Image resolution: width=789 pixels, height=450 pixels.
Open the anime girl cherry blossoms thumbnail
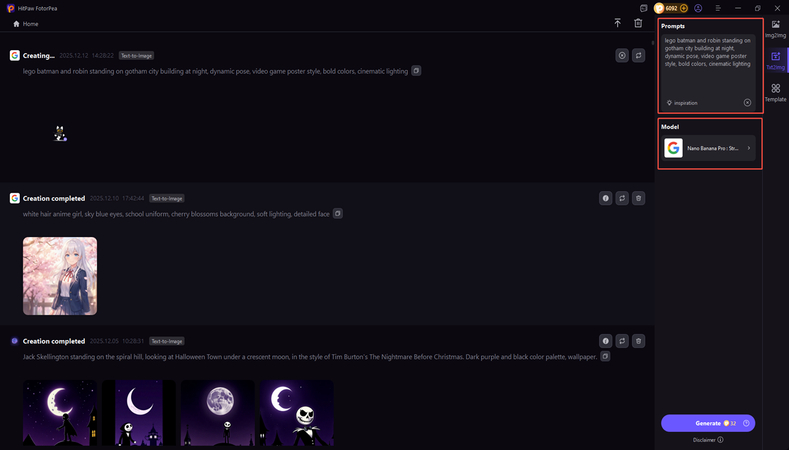60,276
